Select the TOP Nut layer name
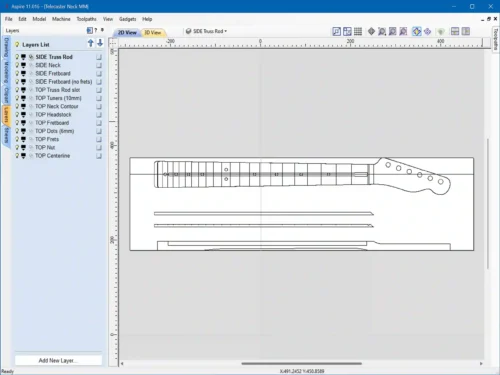This screenshot has height=375, width=500. (45, 147)
